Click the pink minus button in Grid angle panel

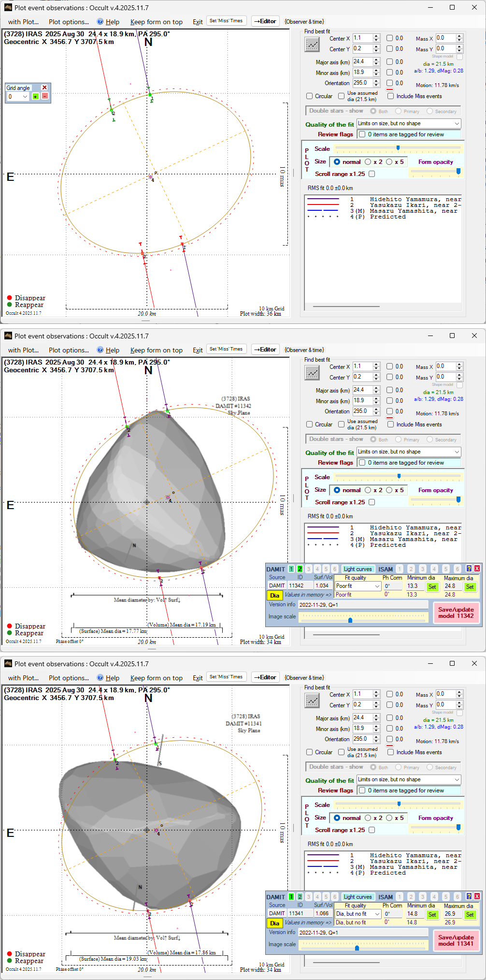[44, 96]
